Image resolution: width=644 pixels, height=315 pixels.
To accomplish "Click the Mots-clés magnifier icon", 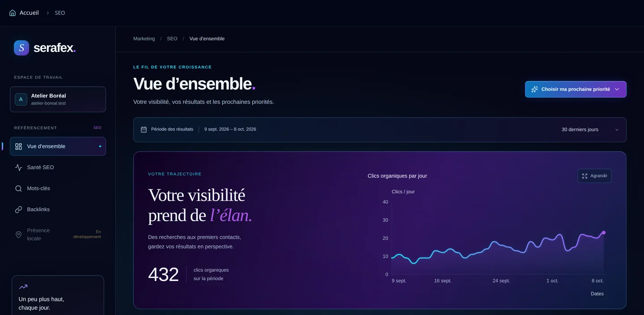I will (18, 188).
